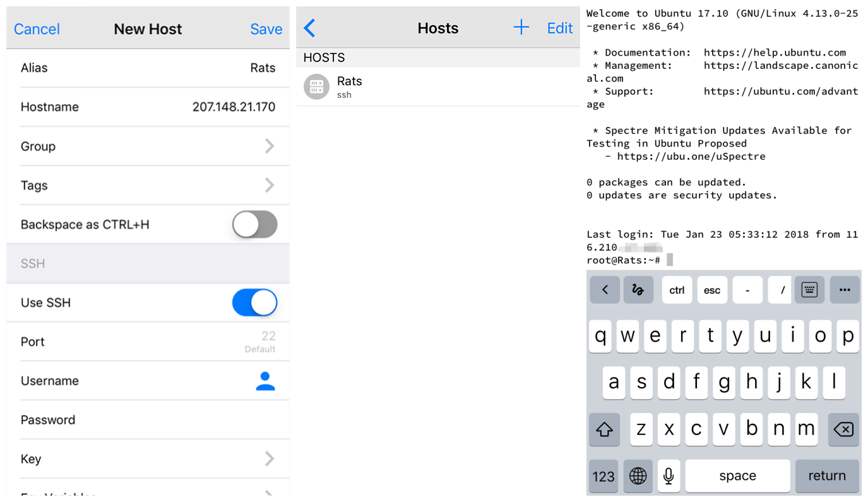Tap the j key
Screen dimensions: 868x502
coord(779,383)
